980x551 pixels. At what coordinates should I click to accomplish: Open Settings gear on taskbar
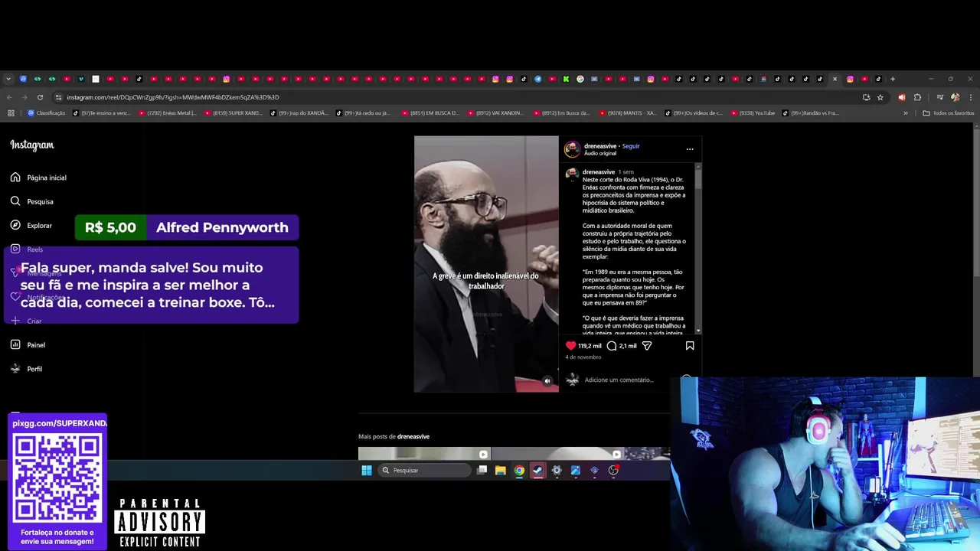click(557, 471)
